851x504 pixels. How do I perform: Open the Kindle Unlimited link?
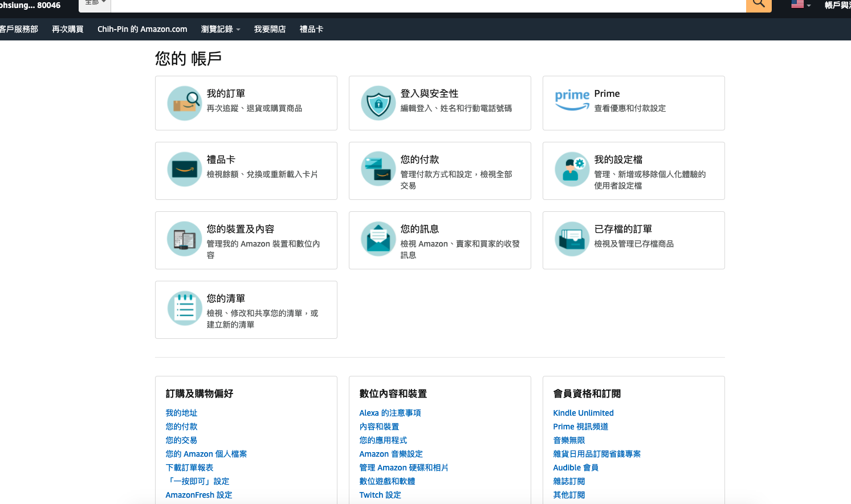pyautogui.click(x=583, y=413)
